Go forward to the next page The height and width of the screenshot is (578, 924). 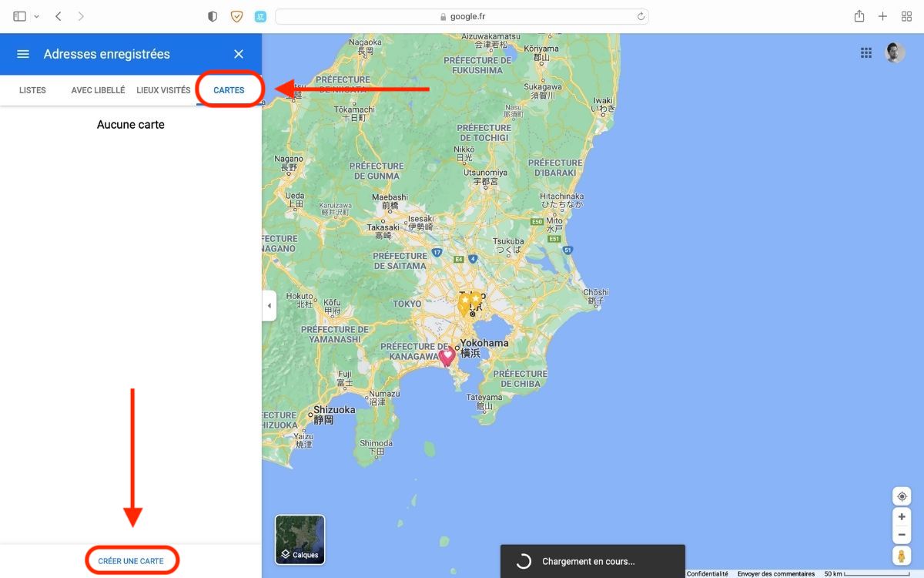click(x=81, y=16)
